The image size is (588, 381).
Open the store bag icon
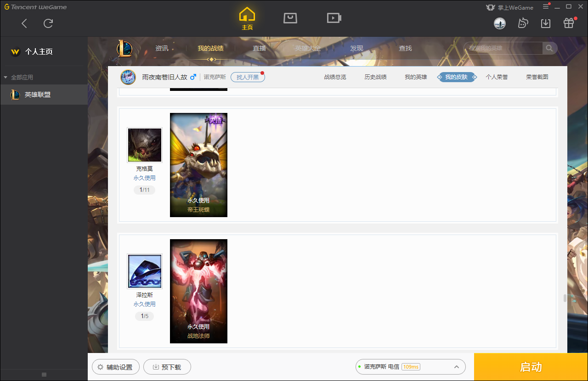[x=290, y=18]
